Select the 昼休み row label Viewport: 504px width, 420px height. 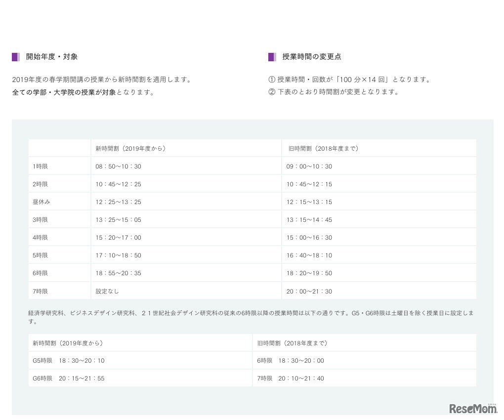pyautogui.click(x=42, y=202)
